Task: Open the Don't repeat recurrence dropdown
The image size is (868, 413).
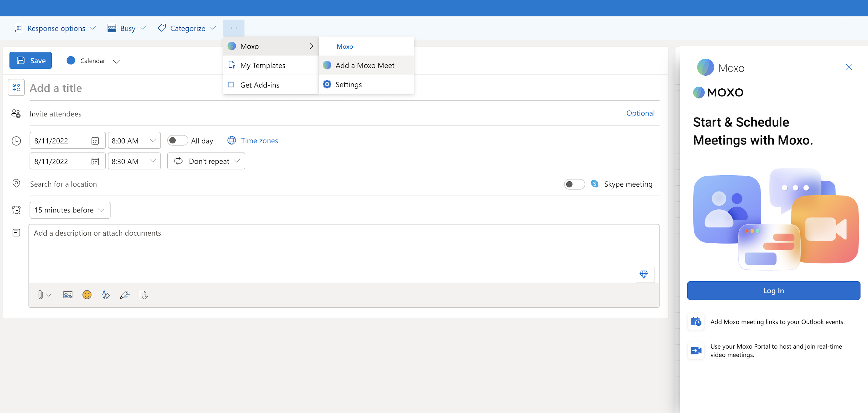Action: (x=206, y=161)
